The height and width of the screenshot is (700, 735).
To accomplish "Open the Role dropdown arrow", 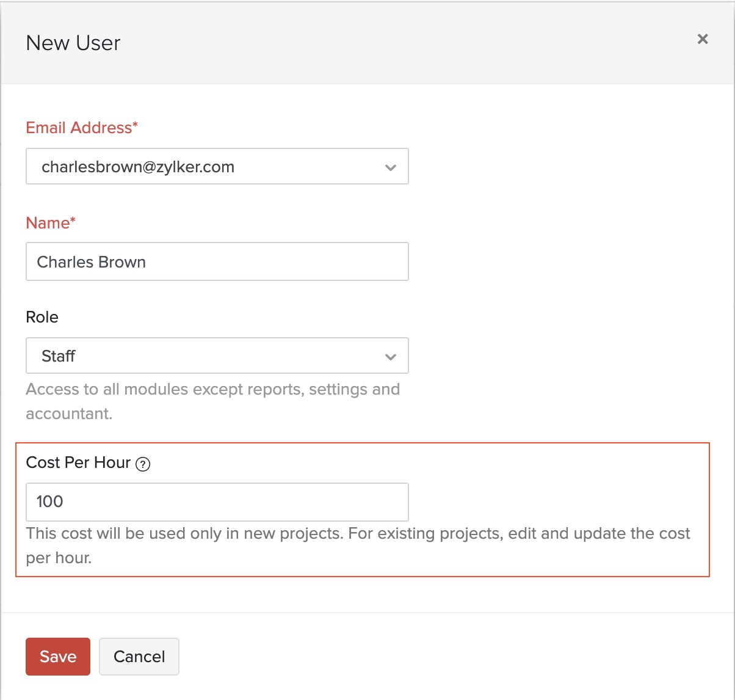I will [x=391, y=357].
